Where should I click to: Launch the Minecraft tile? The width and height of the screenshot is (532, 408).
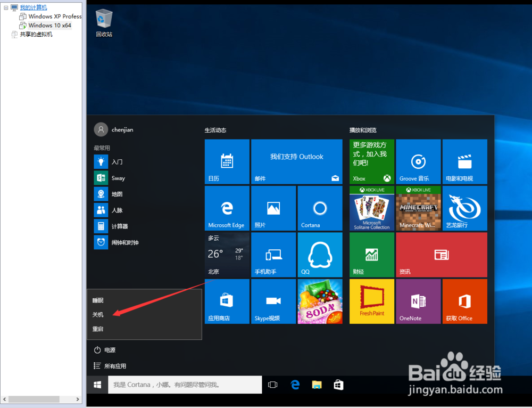[x=418, y=208]
